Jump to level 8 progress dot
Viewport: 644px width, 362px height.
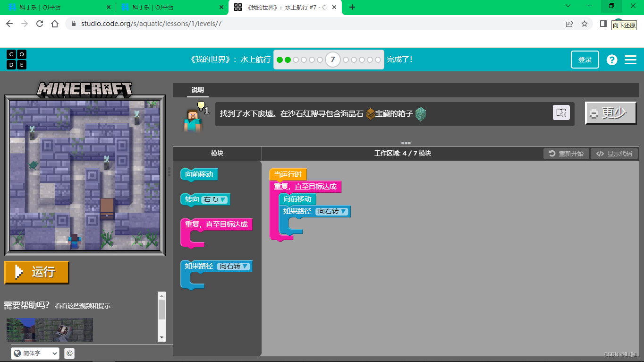click(346, 60)
